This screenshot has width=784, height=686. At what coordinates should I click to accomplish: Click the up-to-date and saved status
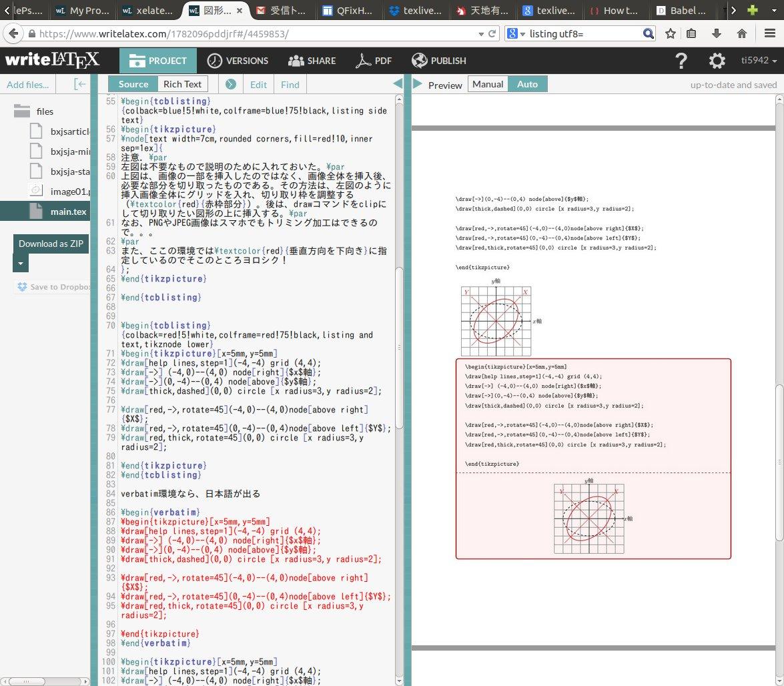[733, 85]
